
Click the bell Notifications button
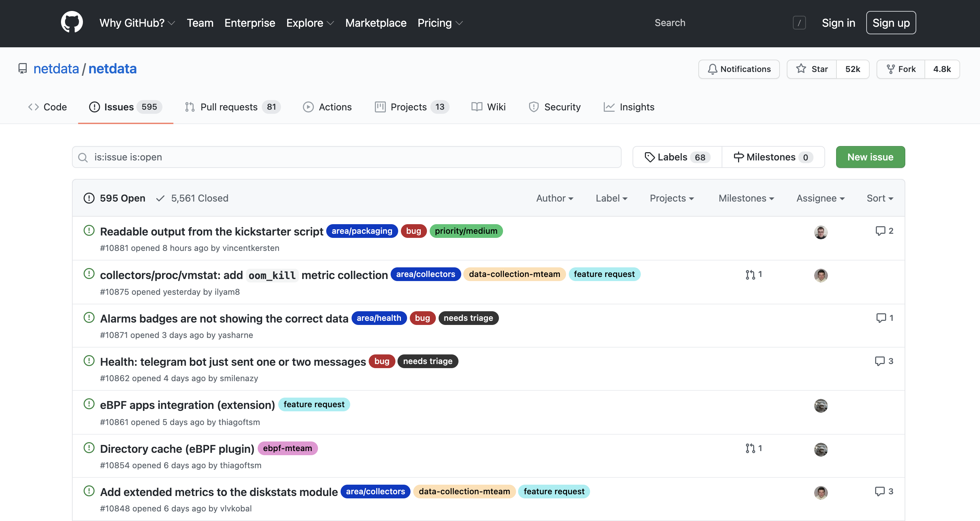(739, 69)
